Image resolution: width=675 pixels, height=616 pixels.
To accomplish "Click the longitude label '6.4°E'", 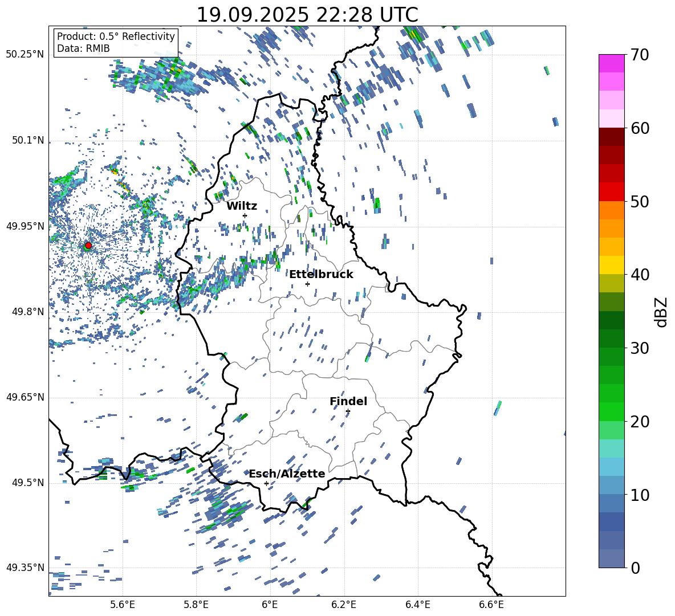I will click(x=417, y=605).
